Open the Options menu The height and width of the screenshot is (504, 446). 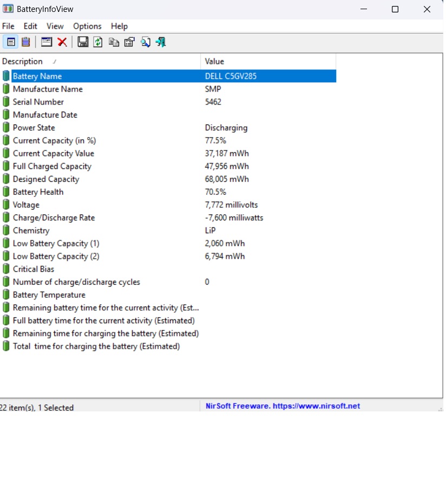coord(87,27)
